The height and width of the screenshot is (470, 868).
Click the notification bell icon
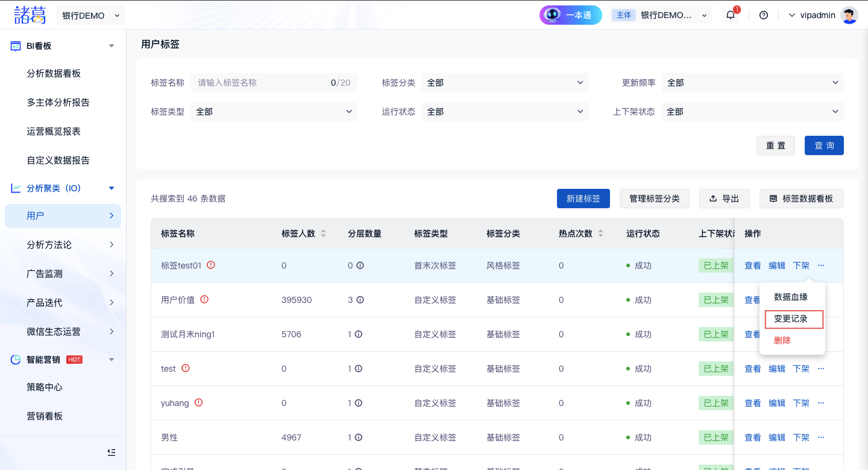[x=731, y=15]
